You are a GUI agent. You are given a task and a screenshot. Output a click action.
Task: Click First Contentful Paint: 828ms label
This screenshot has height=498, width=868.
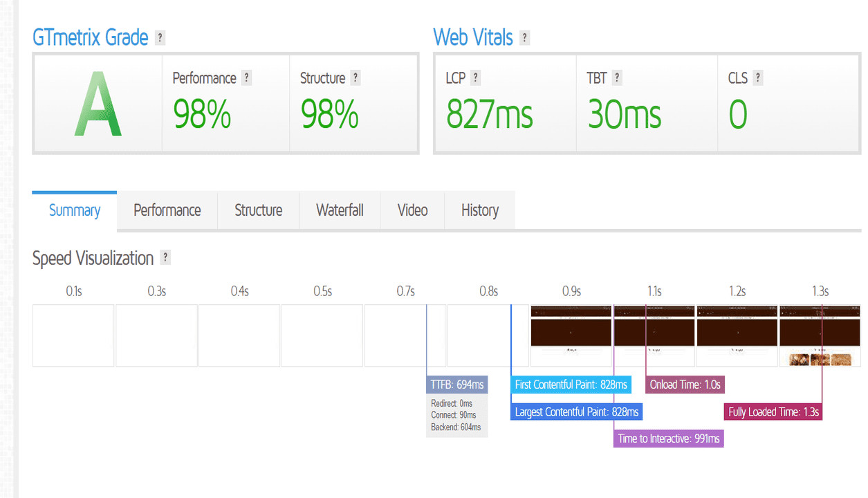(x=571, y=385)
